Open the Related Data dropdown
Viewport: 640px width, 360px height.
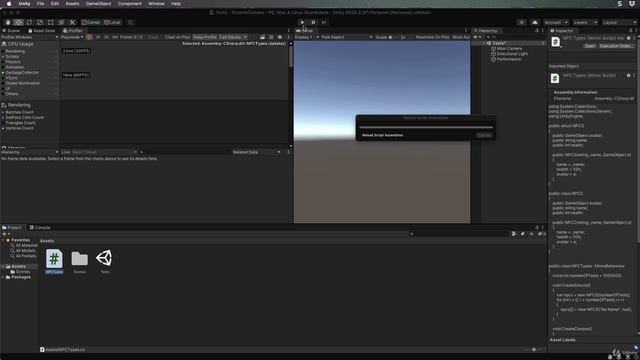(x=256, y=152)
